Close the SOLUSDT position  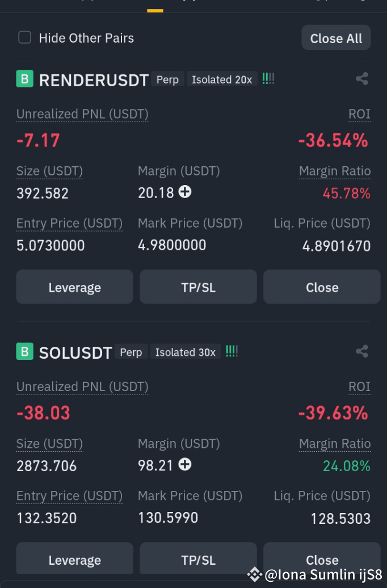point(322,560)
